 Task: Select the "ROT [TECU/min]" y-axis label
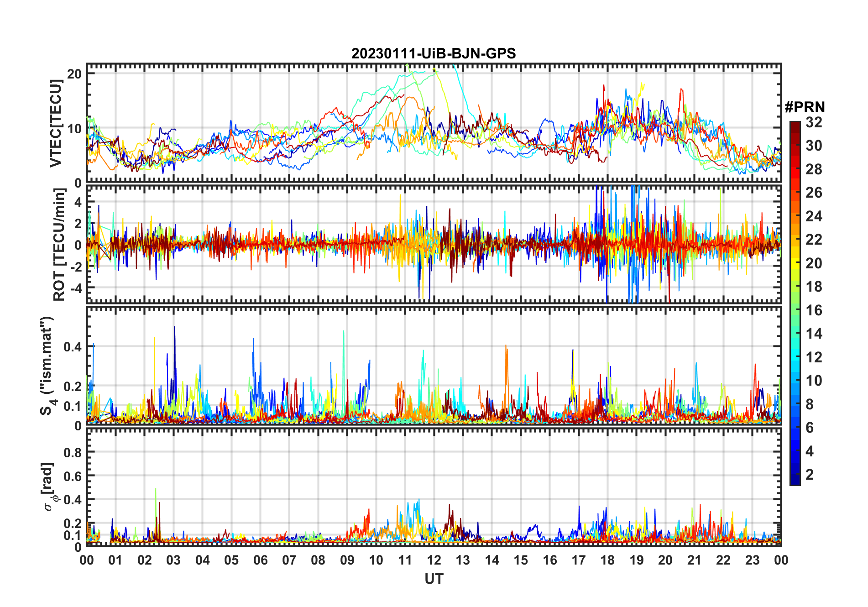59,245
